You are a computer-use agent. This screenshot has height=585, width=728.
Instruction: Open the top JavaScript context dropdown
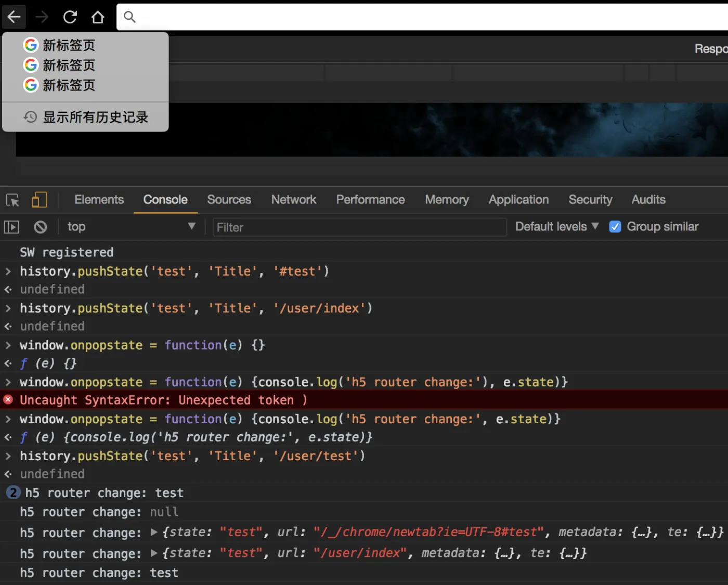130,227
